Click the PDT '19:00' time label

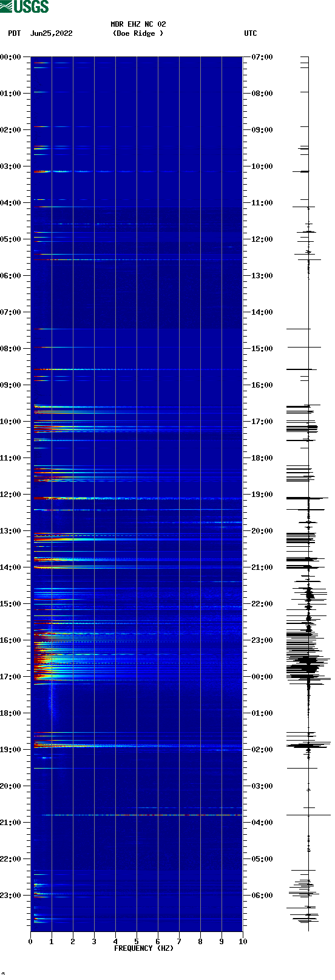pyautogui.click(x=11, y=750)
